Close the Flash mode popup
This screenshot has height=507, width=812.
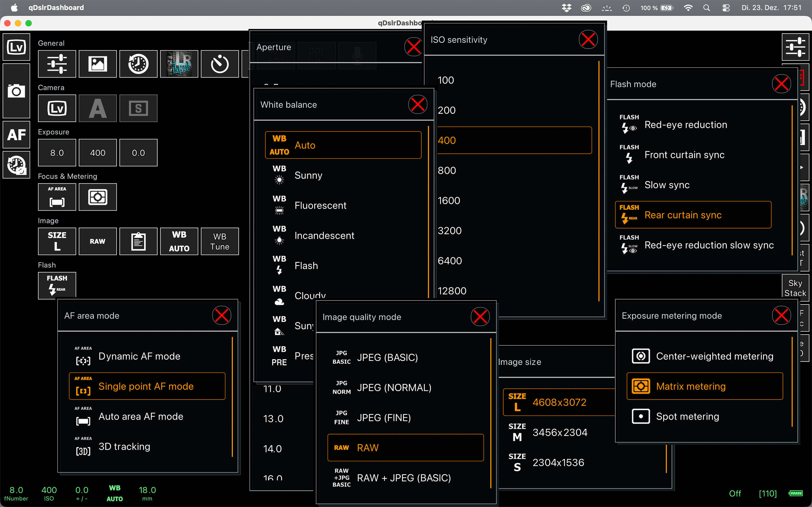(x=781, y=84)
